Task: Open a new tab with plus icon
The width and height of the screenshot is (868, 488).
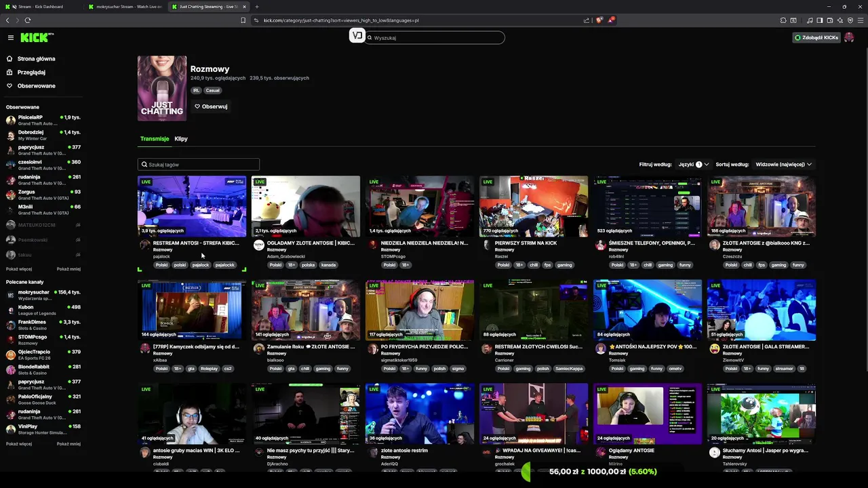Action: click(257, 7)
